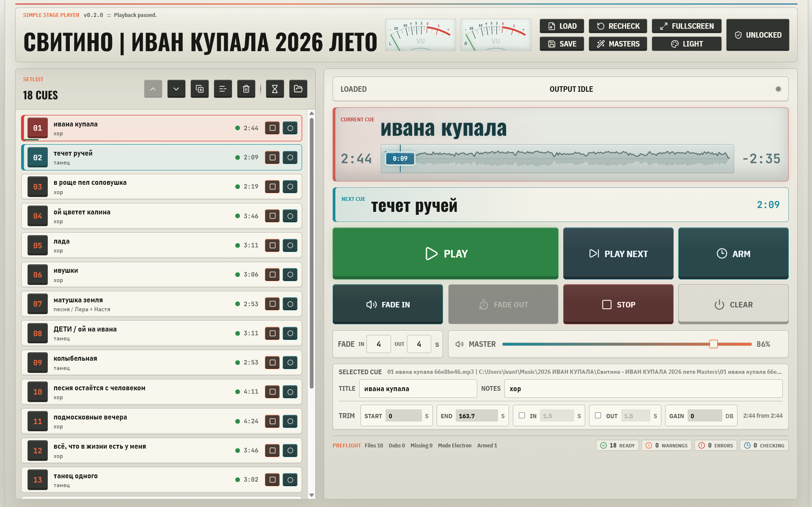812x507 pixels.
Task: Toggle the UNLOCKED lock button
Action: 757,35
